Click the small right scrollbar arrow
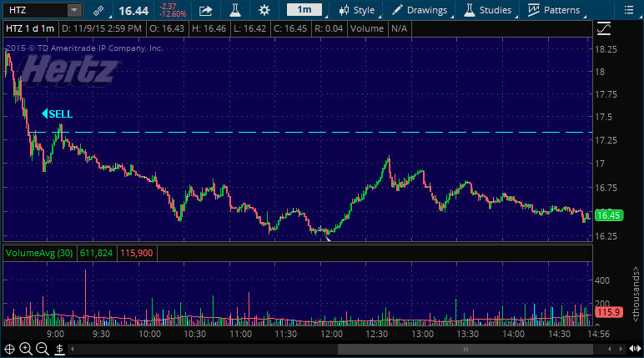Viewport: 644px width, 358px height. click(621, 350)
